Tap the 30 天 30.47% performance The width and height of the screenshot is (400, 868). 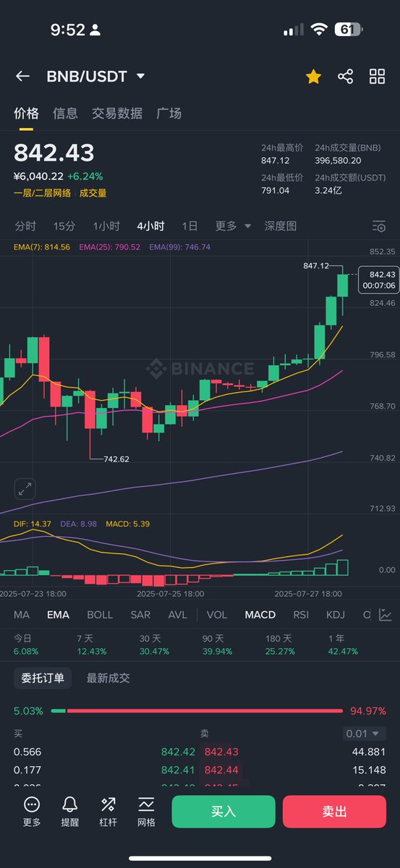154,644
